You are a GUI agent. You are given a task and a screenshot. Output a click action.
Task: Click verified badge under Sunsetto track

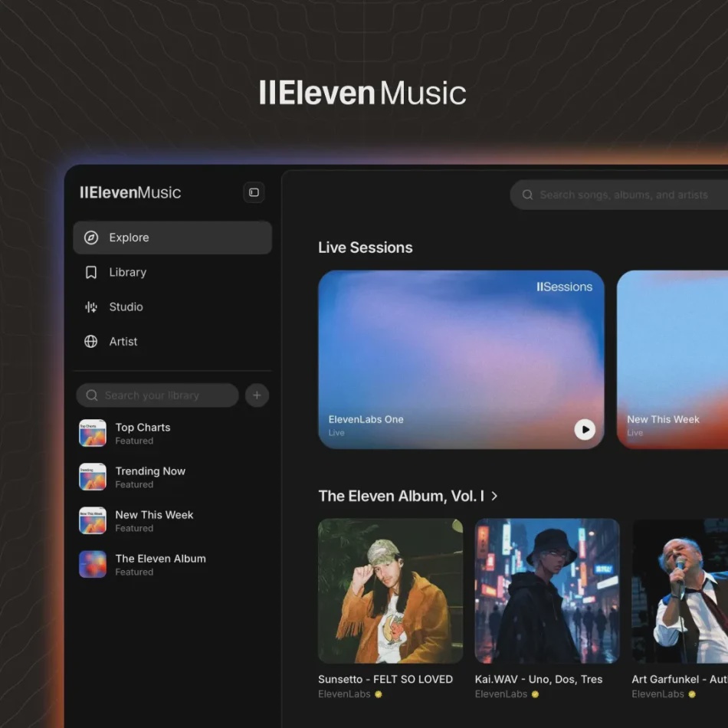pyautogui.click(x=379, y=694)
